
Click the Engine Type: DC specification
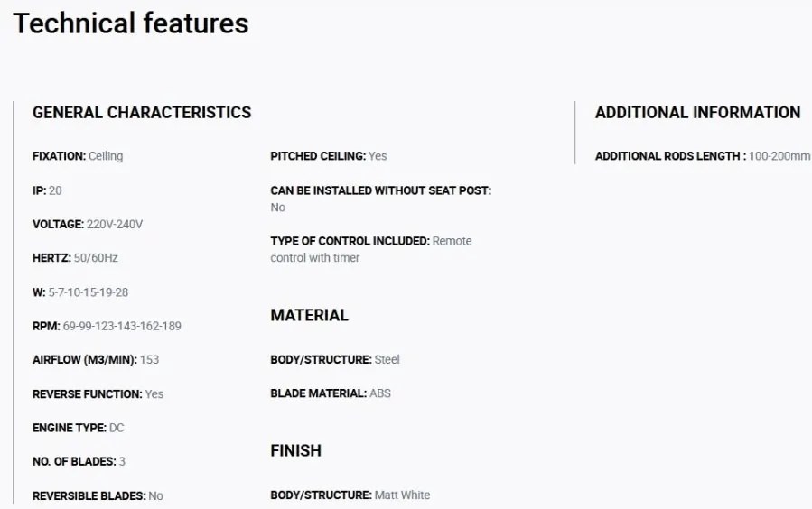pyautogui.click(x=79, y=428)
